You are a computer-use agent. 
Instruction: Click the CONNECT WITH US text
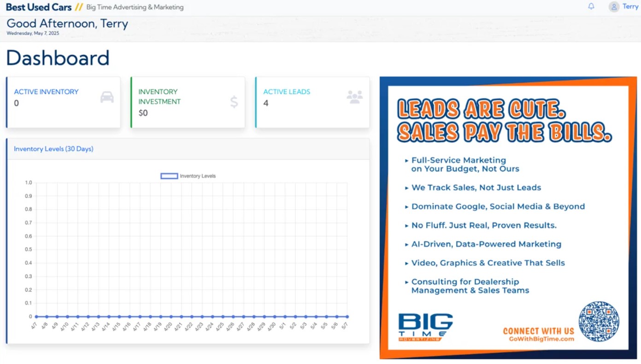pos(539,331)
